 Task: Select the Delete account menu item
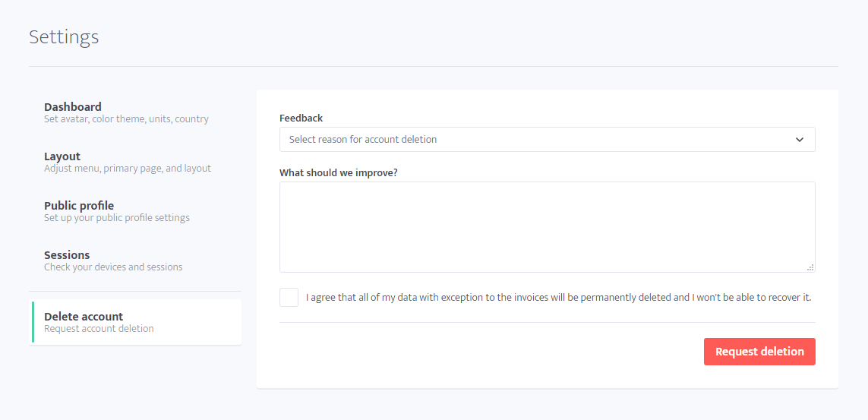tap(135, 322)
